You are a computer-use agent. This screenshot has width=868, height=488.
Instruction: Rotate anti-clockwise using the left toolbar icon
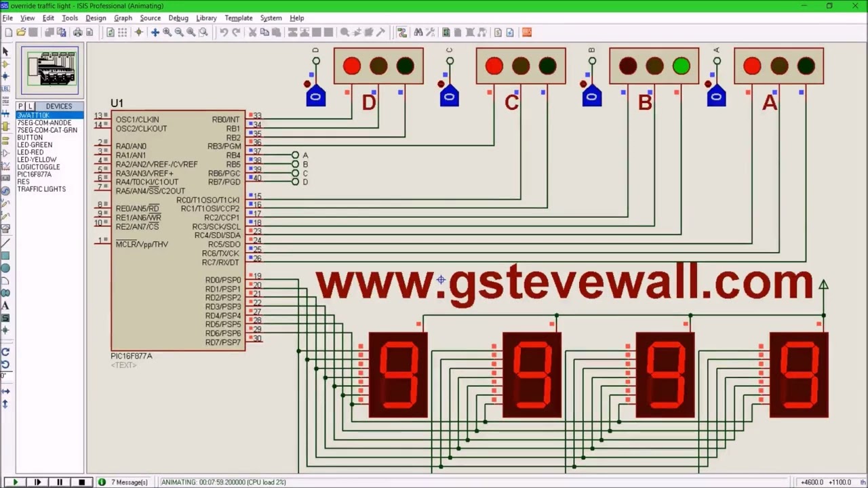pos(5,363)
